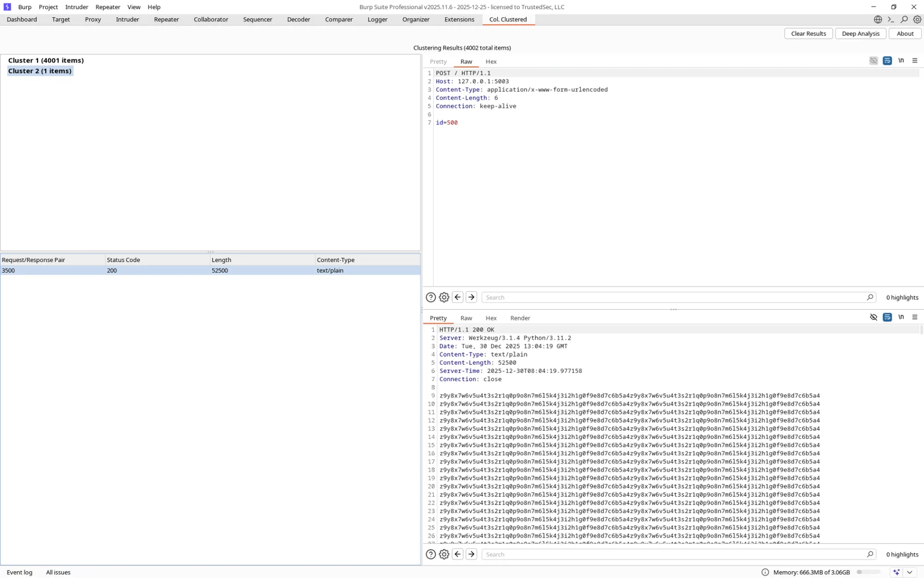Image resolution: width=924 pixels, height=578 pixels.
Task: Go to previous match in response search
Action: coord(458,554)
